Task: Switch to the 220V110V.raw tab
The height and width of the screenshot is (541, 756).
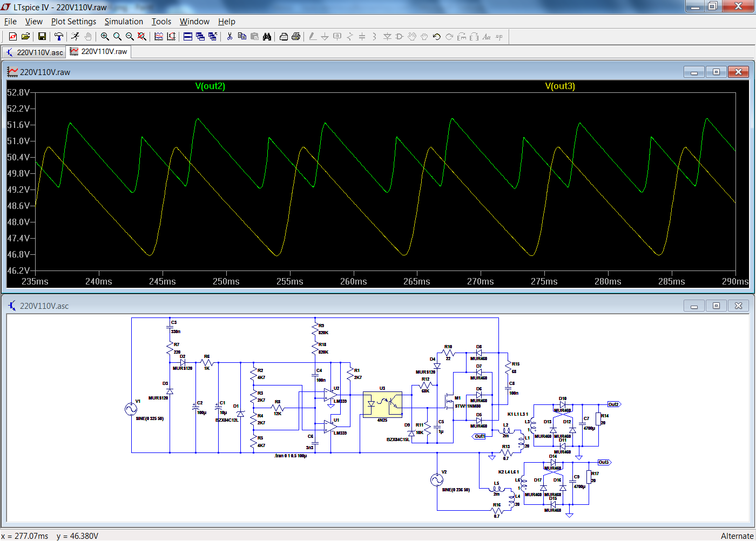Action: [x=99, y=52]
